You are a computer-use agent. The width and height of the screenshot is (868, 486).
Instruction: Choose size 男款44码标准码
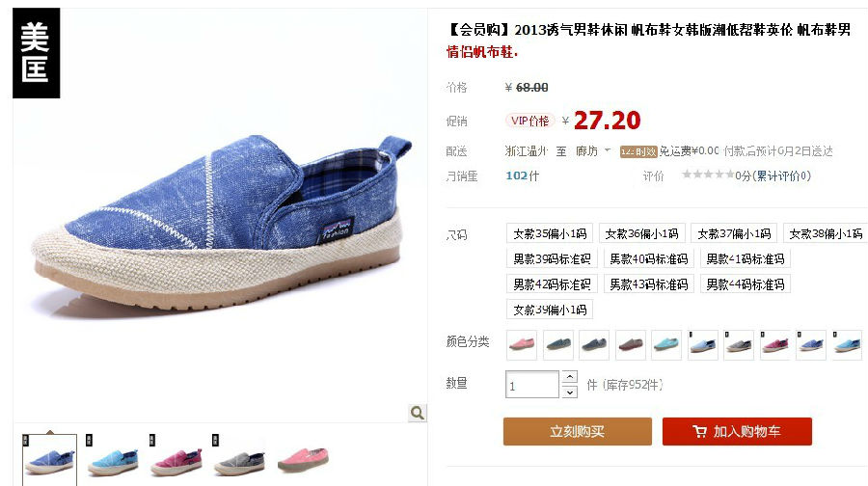click(746, 283)
